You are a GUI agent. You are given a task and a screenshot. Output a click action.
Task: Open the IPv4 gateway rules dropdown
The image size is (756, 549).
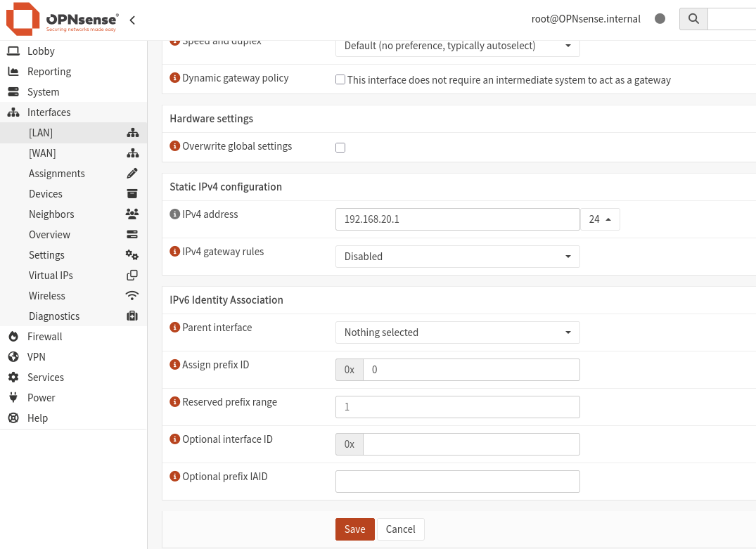point(458,257)
